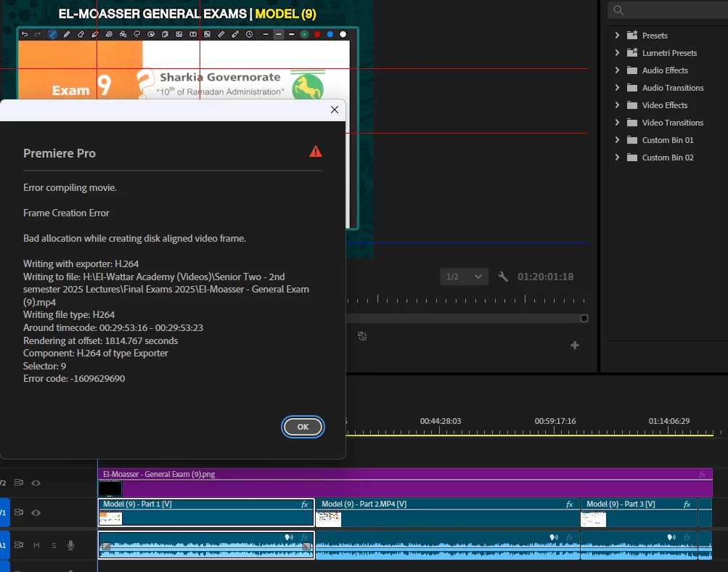The width and height of the screenshot is (728, 572).
Task: Open the 1/2 playback resolution dropdown
Action: tap(464, 277)
